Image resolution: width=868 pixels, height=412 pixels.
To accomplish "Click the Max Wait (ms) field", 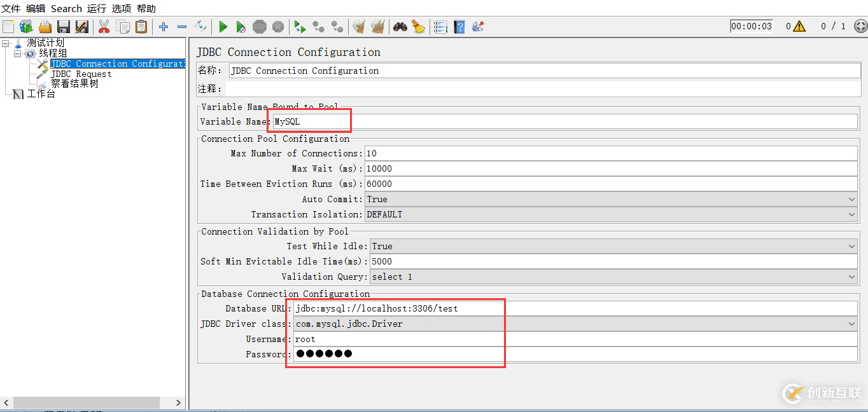I will 611,168.
